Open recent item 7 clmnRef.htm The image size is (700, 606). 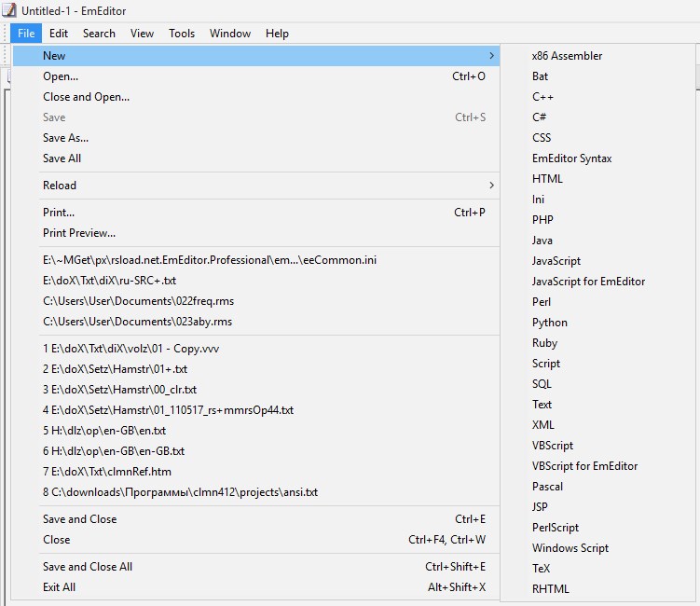(x=255, y=472)
